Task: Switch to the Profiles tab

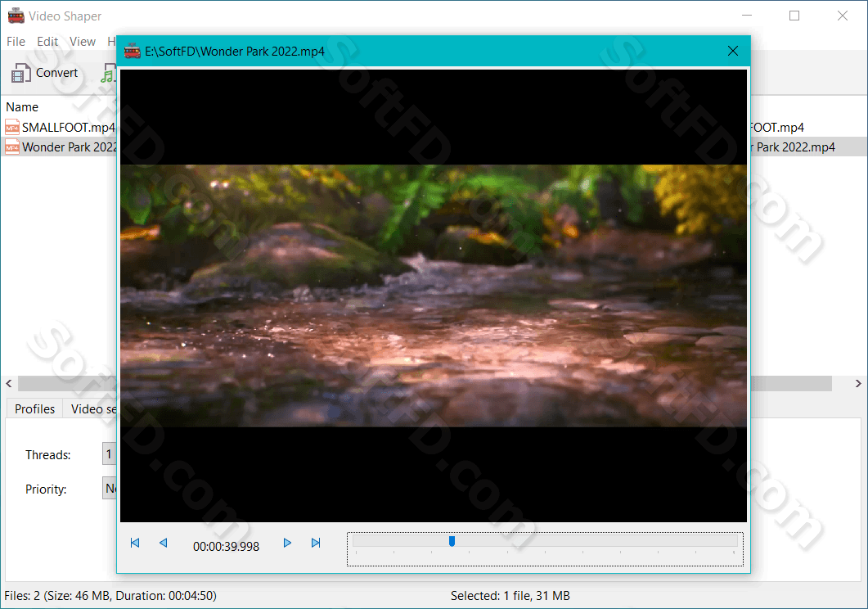Action: click(x=34, y=408)
